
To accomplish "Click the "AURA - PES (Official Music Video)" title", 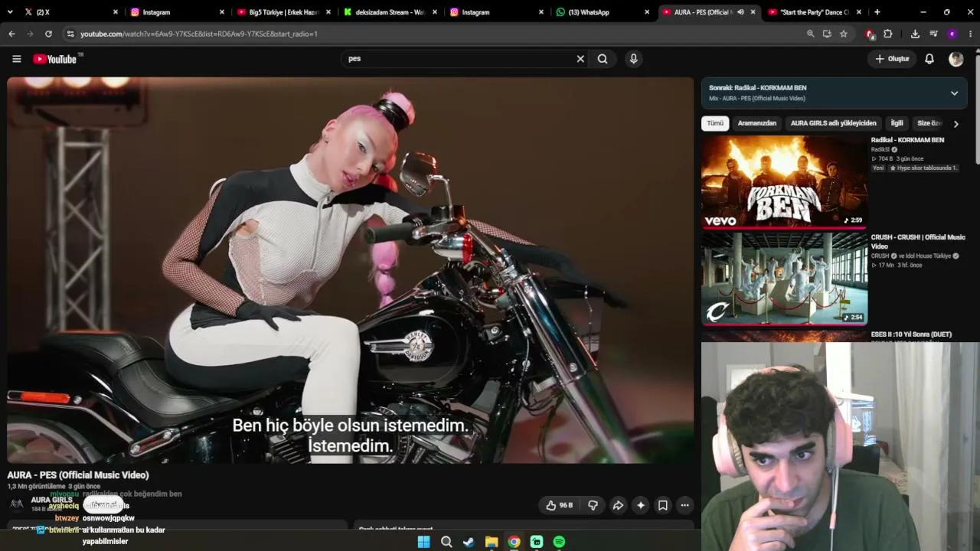I will coord(78,475).
